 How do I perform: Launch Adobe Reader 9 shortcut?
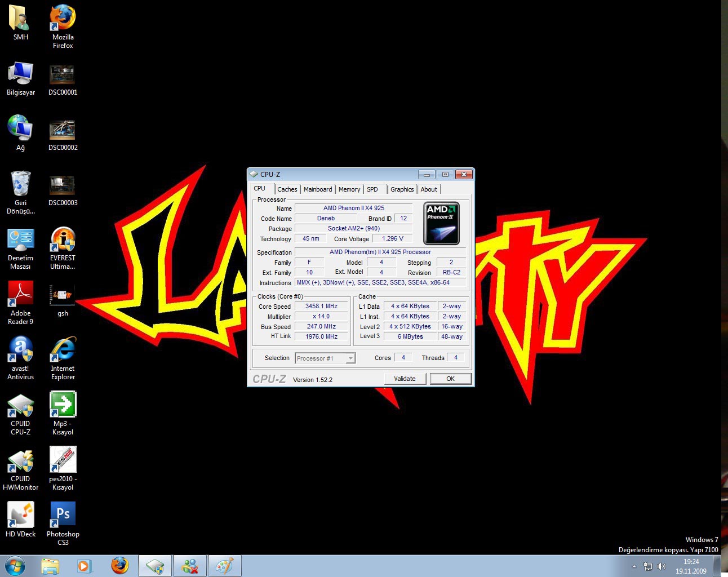click(x=20, y=303)
